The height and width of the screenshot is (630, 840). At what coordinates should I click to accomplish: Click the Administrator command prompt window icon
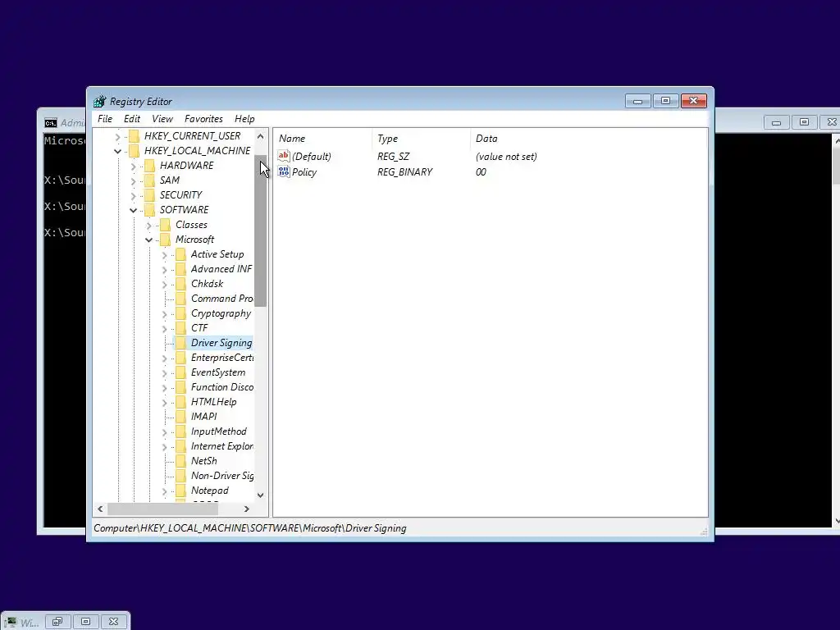pos(50,123)
